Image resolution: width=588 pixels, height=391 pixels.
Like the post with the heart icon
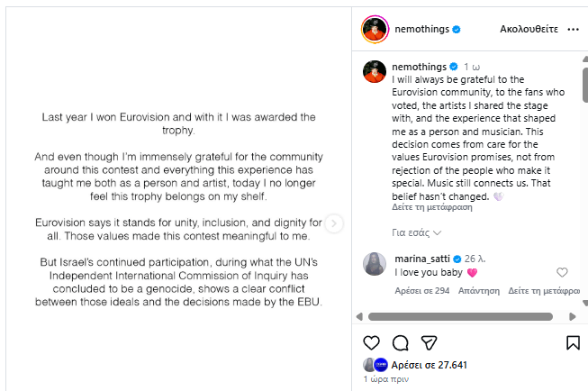(371, 343)
